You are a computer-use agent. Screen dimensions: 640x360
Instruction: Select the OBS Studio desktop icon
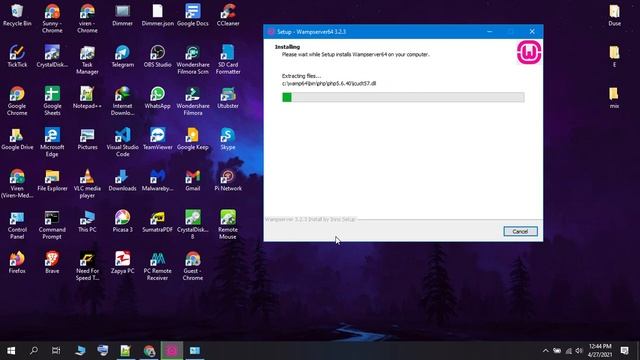[158, 56]
